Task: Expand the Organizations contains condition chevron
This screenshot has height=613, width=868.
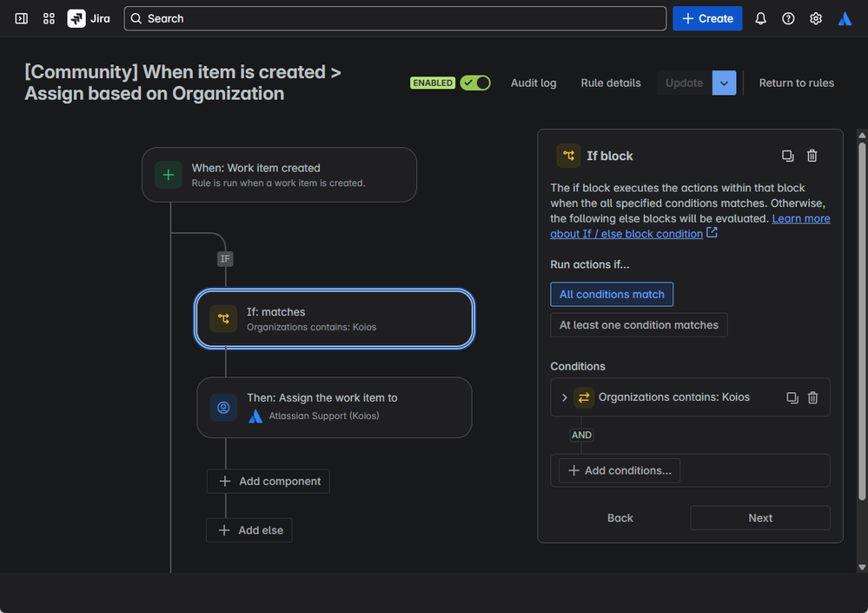Action: (x=564, y=397)
